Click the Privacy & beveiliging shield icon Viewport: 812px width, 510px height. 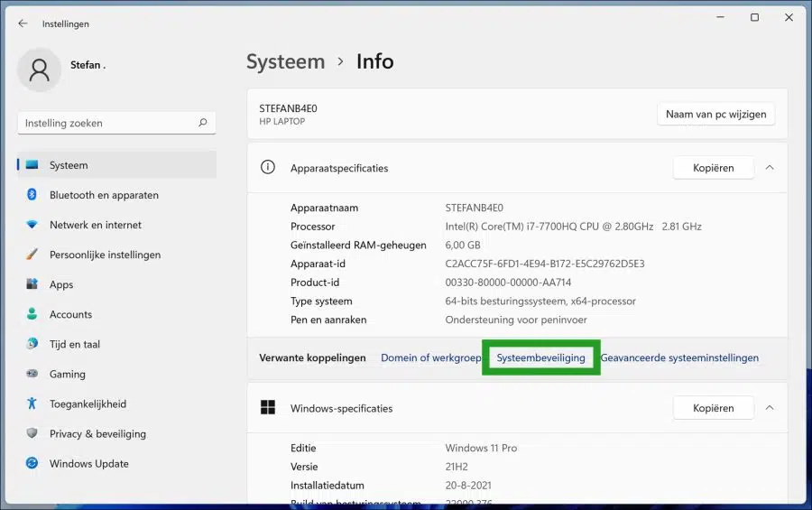click(32, 433)
